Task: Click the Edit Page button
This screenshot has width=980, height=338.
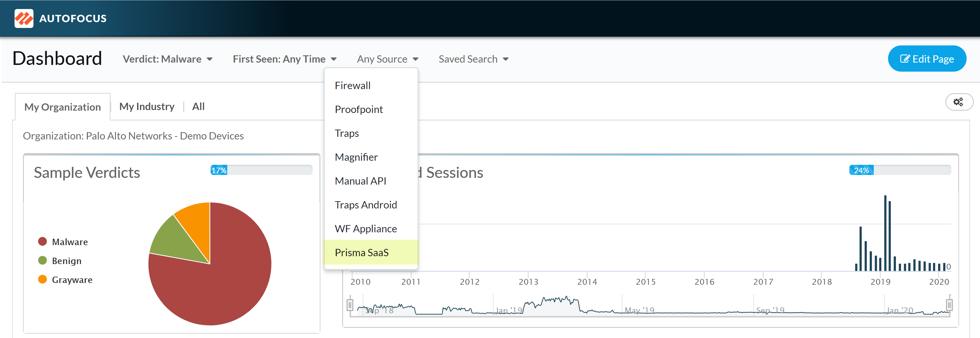Action: 926,59
